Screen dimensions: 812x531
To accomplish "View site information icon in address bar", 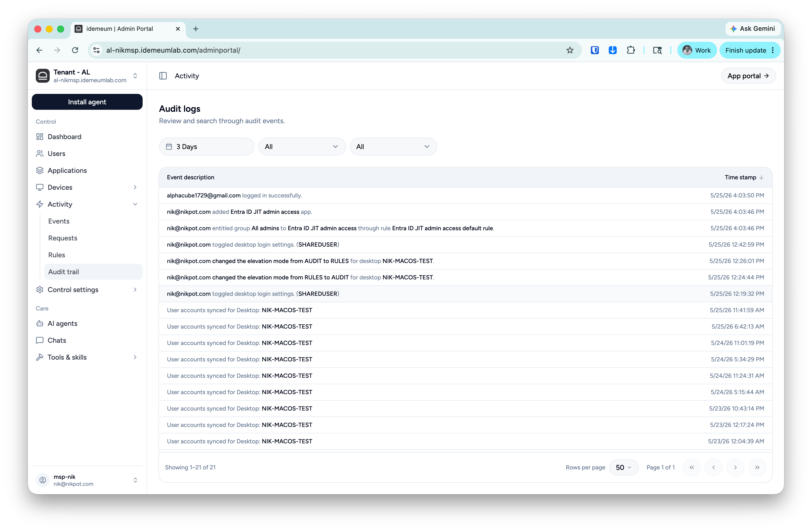I will point(97,50).
